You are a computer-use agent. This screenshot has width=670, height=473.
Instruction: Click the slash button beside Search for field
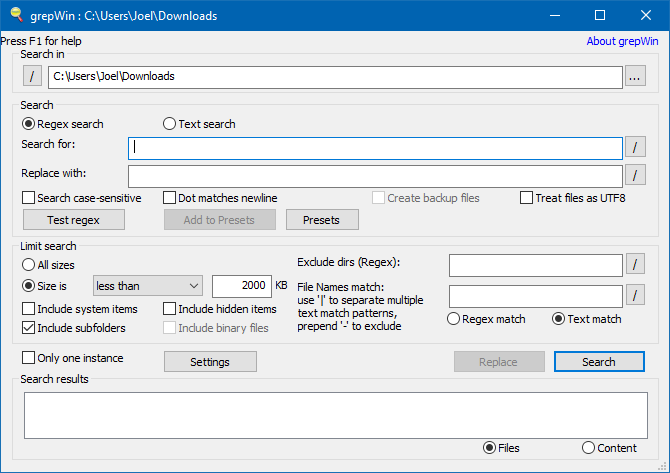635,147
